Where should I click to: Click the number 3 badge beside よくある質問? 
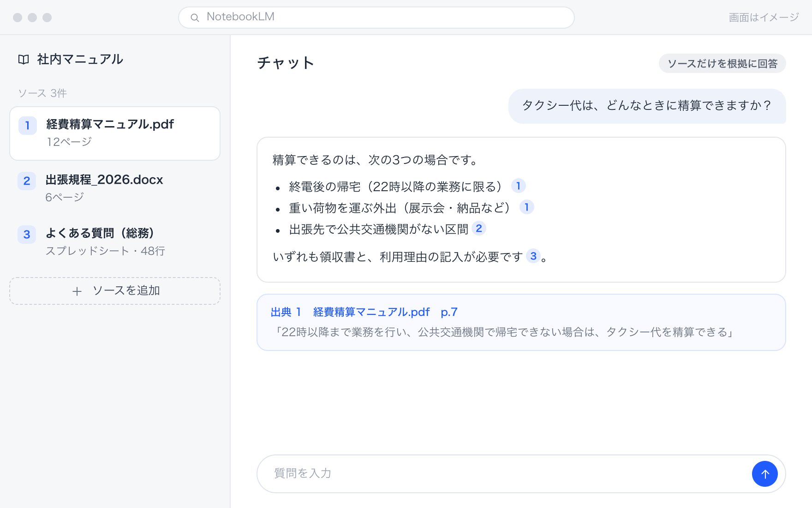tap(27, 235)
